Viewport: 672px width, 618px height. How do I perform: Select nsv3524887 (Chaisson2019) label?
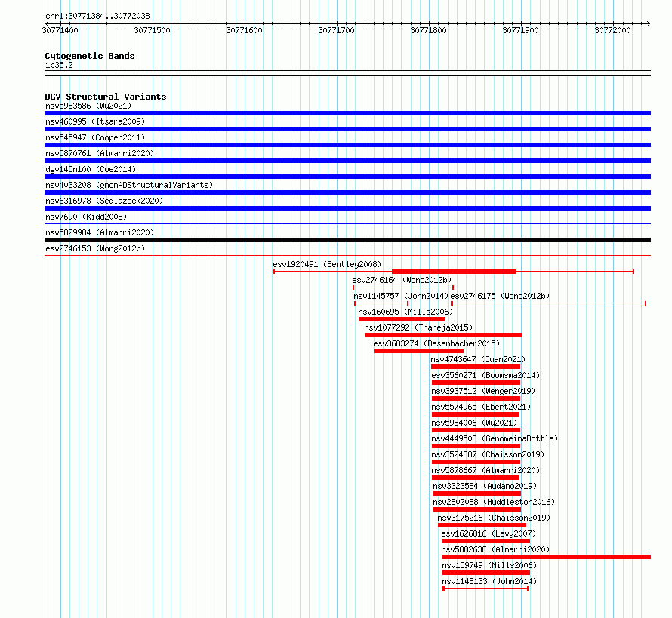[x=488, y=454]
